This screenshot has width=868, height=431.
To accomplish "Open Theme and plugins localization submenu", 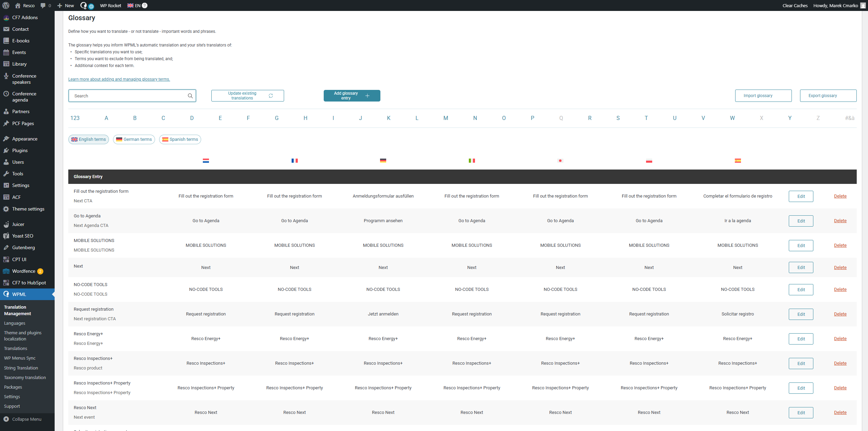I will tap(23, 336).
